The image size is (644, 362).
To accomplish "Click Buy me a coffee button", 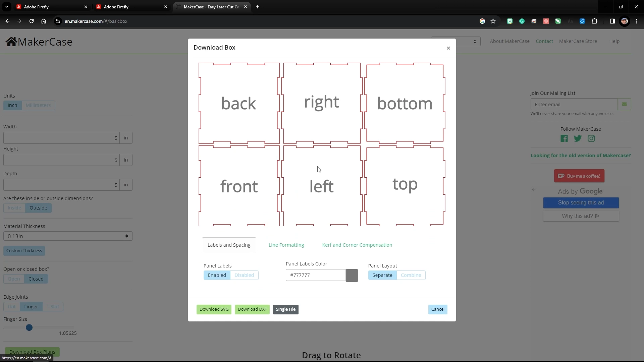I will tap(579, 176).
